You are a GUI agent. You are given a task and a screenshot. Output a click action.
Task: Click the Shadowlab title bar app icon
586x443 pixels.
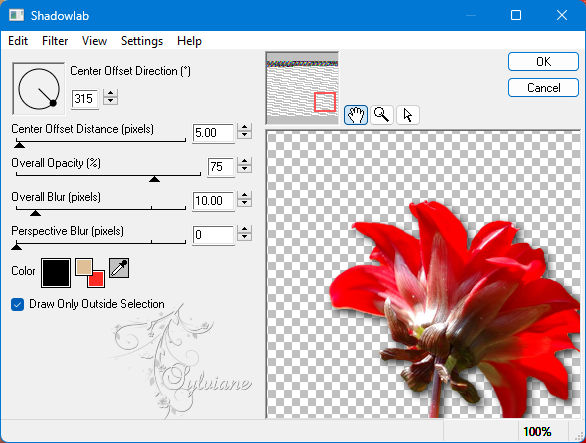(16, 15)
